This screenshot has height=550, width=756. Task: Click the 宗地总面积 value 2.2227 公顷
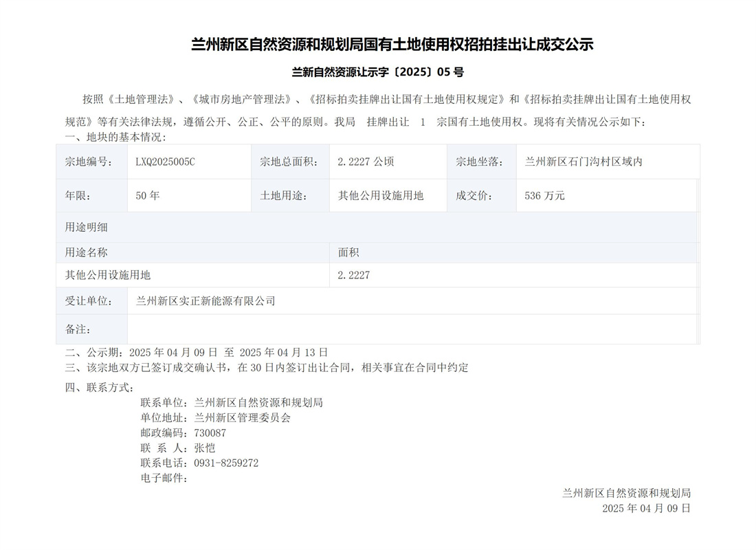pos(366,162)
